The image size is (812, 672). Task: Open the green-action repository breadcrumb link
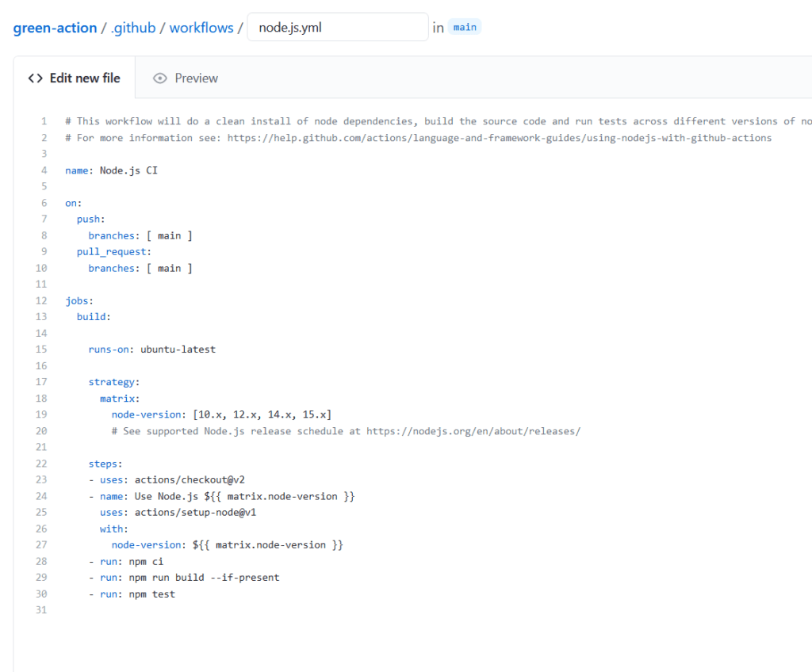click(x=54, y=28)
